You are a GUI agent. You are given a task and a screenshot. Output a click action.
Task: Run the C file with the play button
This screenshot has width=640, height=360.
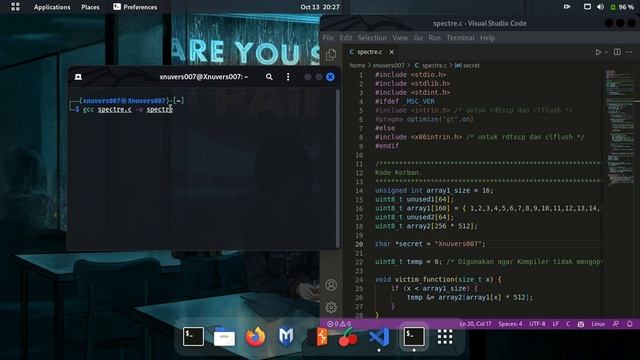pos(598,52)
